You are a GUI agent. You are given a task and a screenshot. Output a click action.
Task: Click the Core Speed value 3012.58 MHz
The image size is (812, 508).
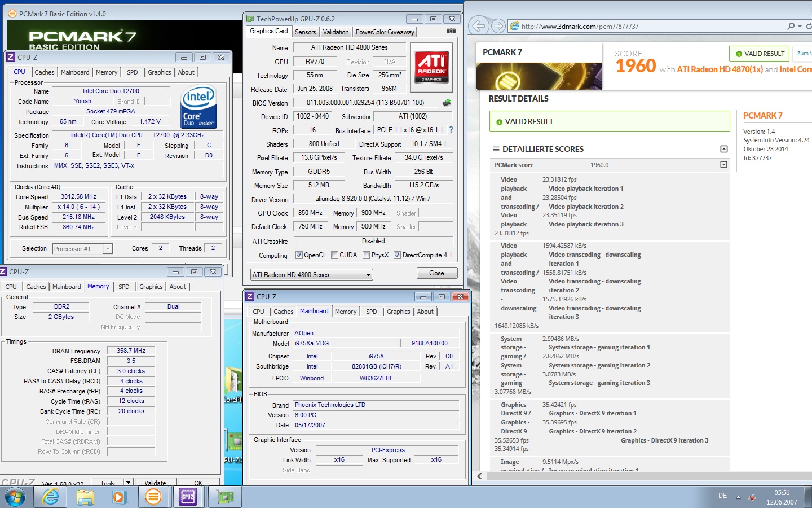pos(79,197)
